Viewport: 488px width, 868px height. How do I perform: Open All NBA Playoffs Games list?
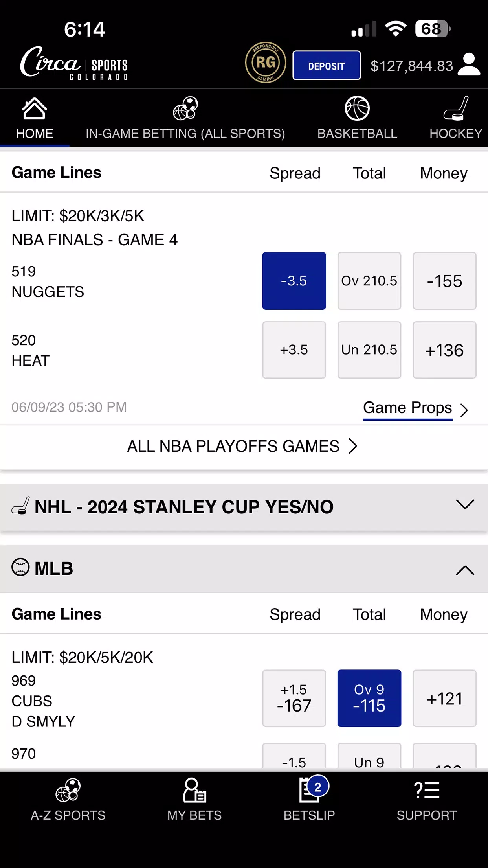click(242, 446)
